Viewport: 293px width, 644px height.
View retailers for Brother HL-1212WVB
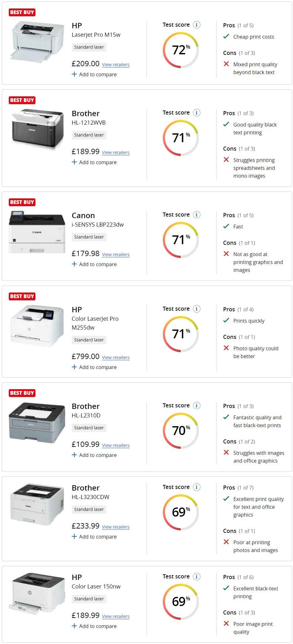(x=115, y=153)
